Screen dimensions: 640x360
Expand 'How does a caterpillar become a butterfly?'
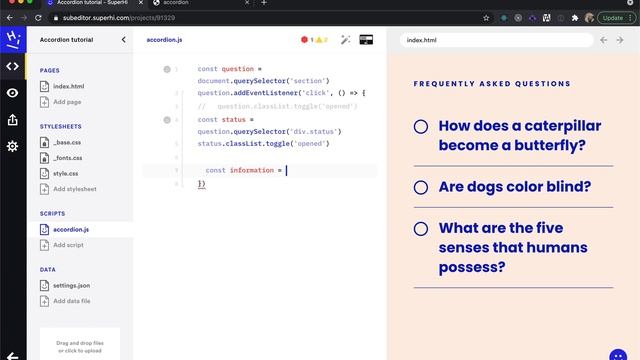[x=520, y=136]
